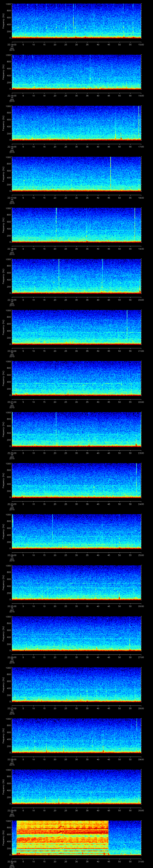Select the spectrogram panel starting at 22:26:00
Screen dimensions: 153x868
click(76, 633)
